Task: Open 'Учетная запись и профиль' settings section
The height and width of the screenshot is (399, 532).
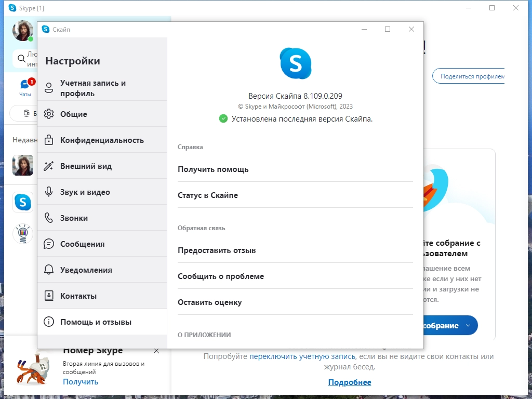Action: 102,88
